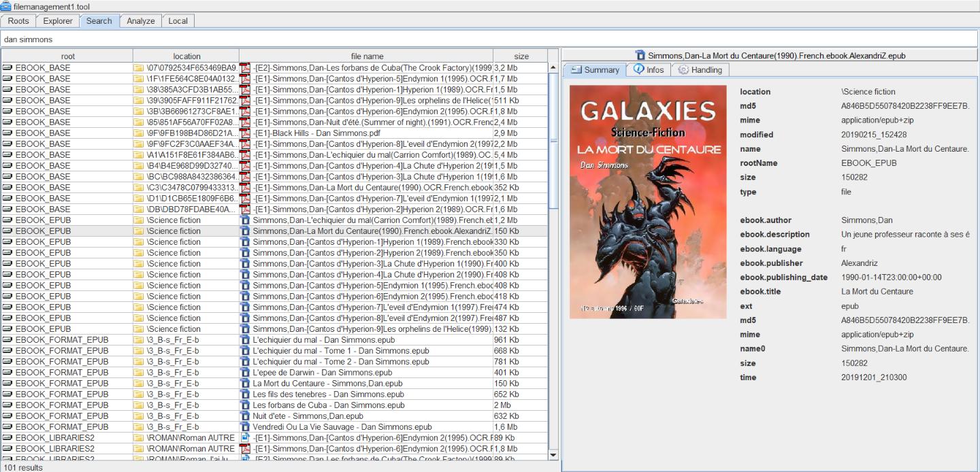
Task: Click the time value 20191201_210300
Action: [874, 377]
